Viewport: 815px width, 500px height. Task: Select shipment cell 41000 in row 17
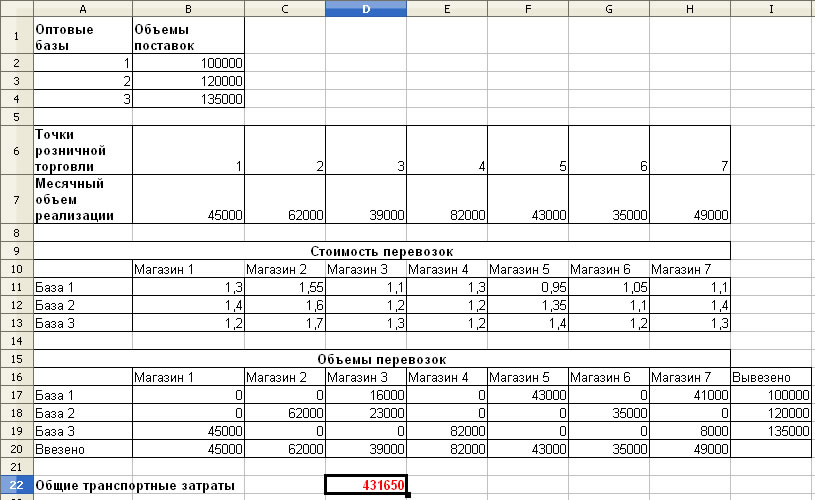click(690, 395)
